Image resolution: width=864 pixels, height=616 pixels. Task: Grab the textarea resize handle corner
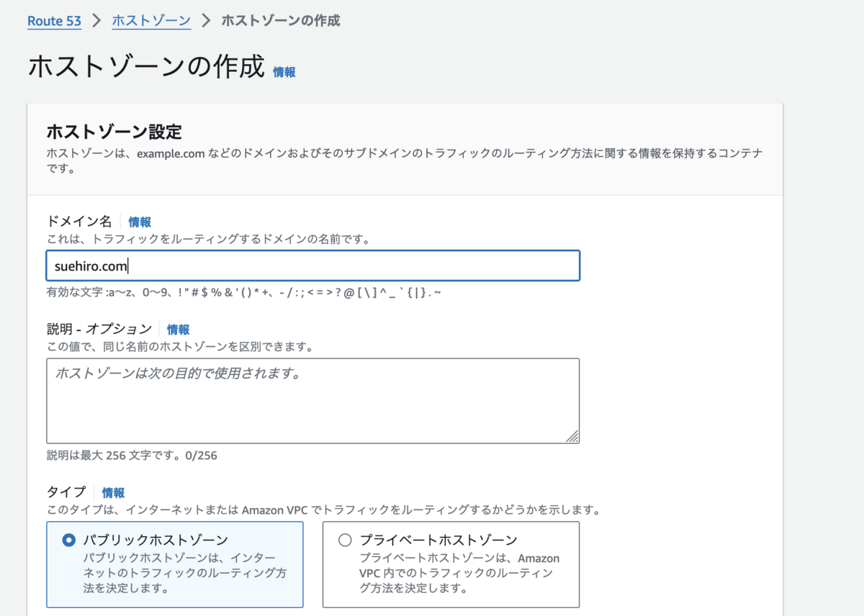572,436
